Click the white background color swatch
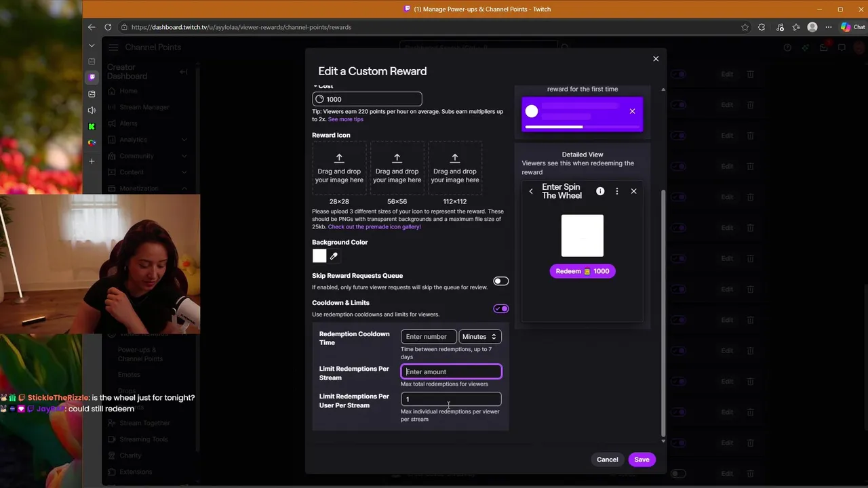868x488 pixels. tap(319, 256)
